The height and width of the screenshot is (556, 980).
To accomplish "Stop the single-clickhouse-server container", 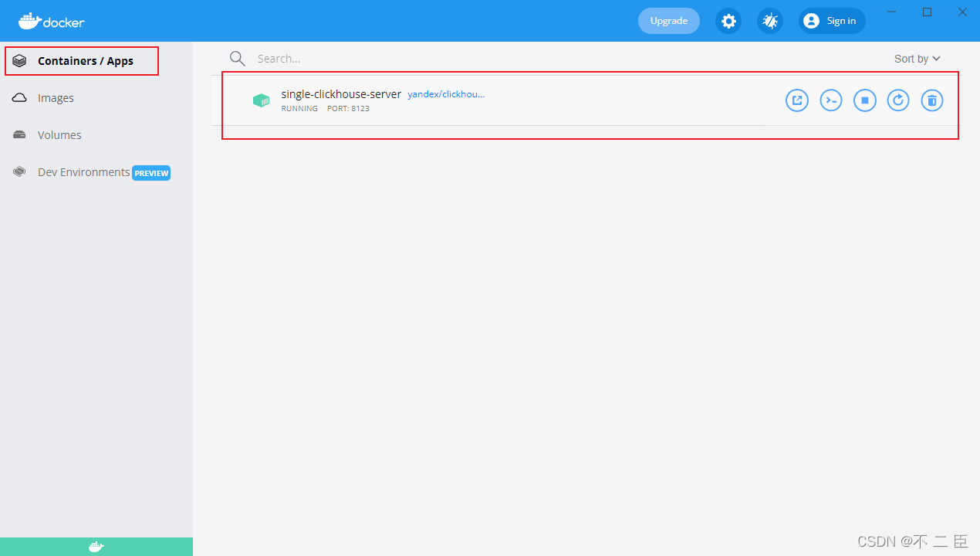I will [865, 100].
